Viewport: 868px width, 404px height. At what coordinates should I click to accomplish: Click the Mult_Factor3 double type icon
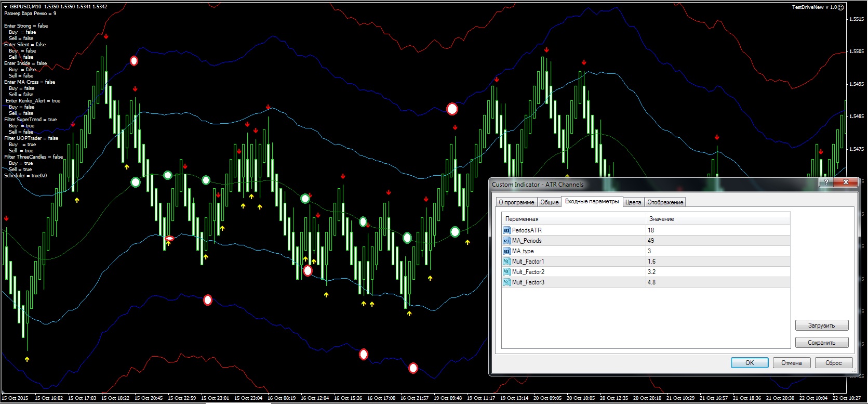coord(506,282)
